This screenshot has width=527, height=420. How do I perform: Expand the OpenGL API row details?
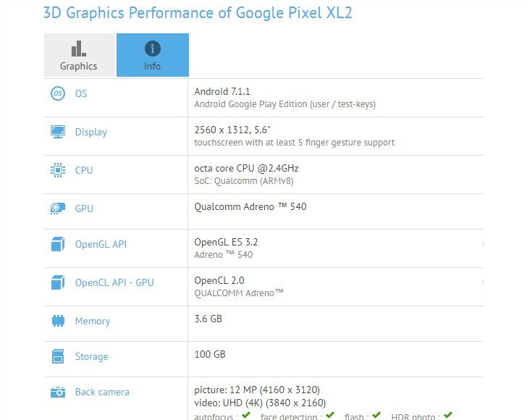(482, 244)
